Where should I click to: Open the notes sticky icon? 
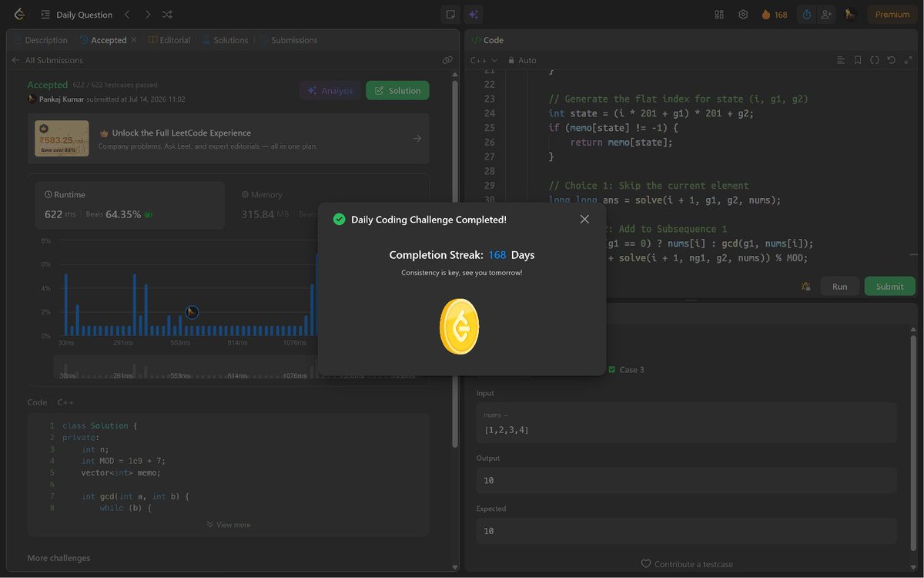[x=450, y=14]
